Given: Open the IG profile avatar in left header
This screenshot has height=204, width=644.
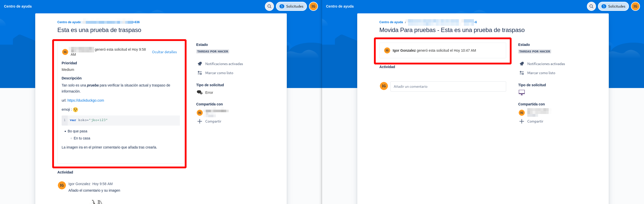Looking at the screenshot, I should 313,6.
